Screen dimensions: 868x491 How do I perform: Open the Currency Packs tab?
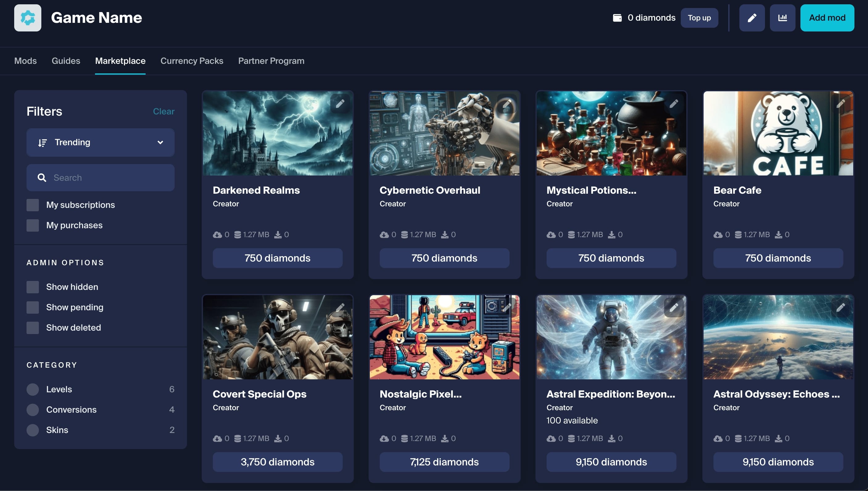(x=192, y=61)
